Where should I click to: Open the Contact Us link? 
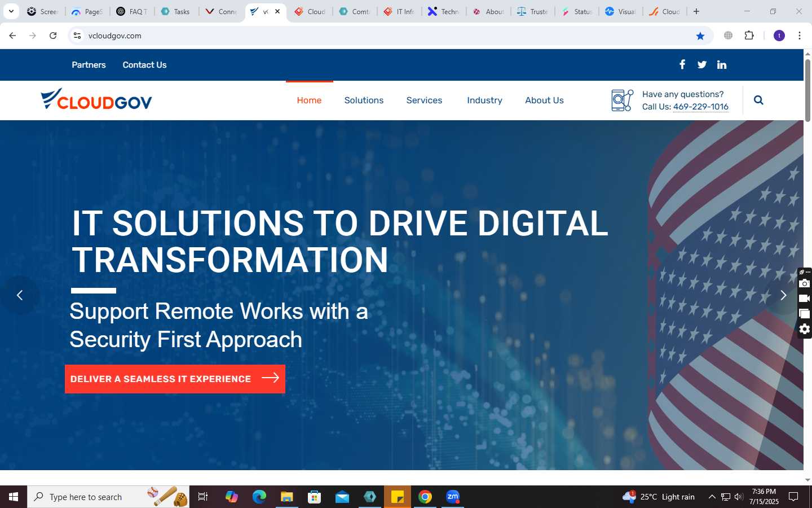144,65
